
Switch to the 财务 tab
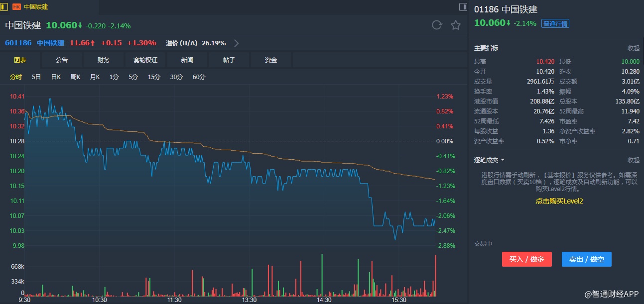(x=104, y=60)
